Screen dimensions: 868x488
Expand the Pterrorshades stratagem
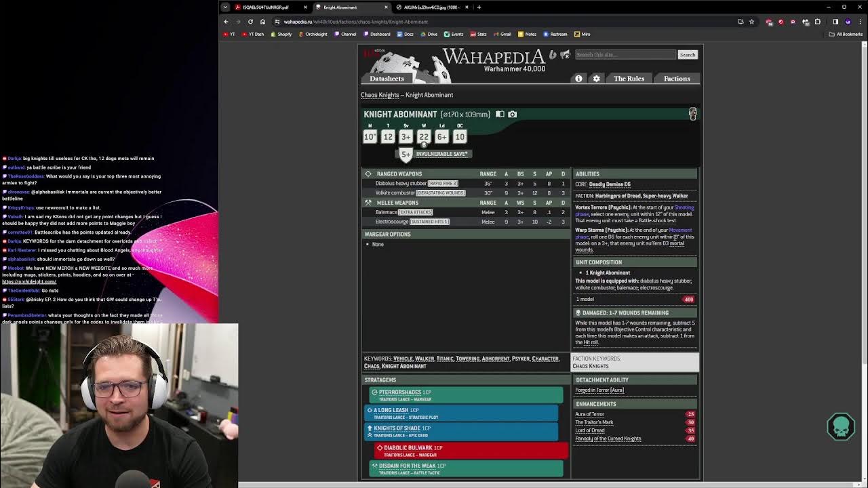[x=466, y=395]
